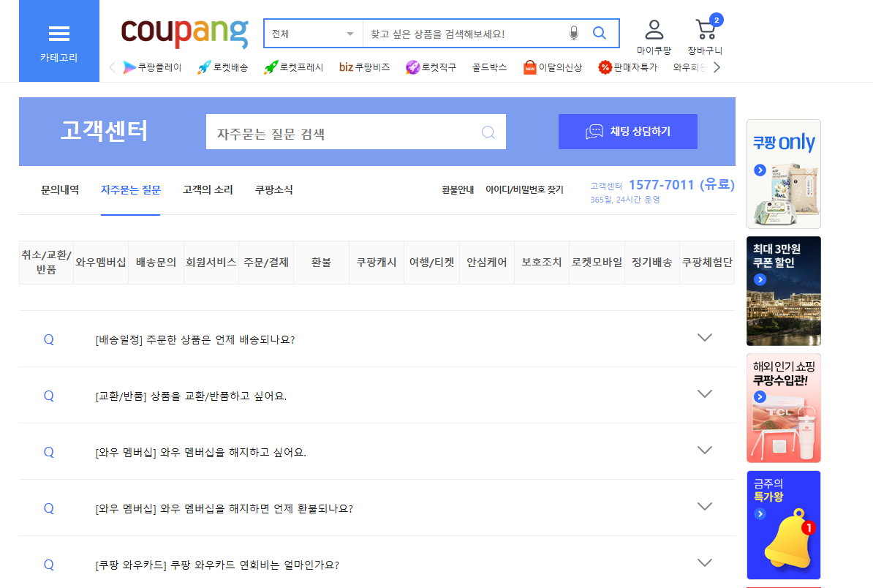Select 정기배송 FAQ category
873x588 pixels.
pyautogui.click(x=652, y=263)
